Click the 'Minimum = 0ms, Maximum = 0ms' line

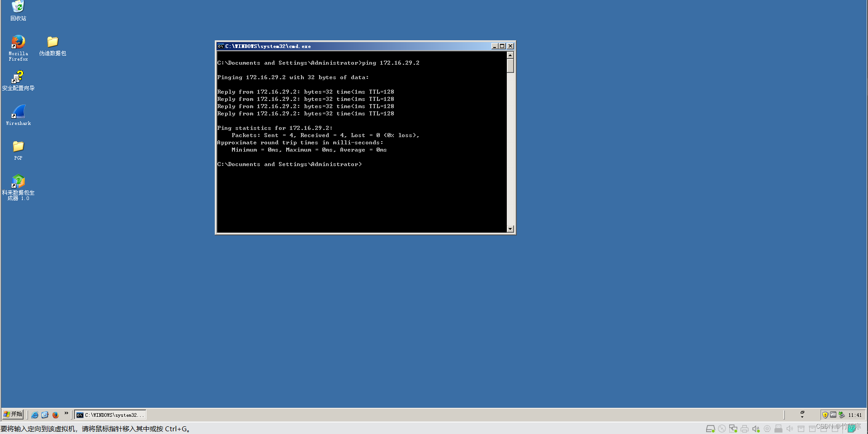(309, 150)
